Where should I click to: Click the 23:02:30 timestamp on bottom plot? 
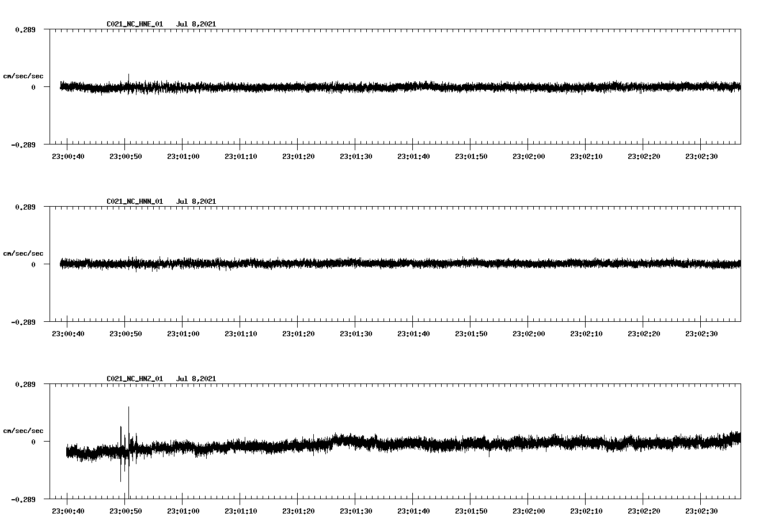click(x=701, y=510)
